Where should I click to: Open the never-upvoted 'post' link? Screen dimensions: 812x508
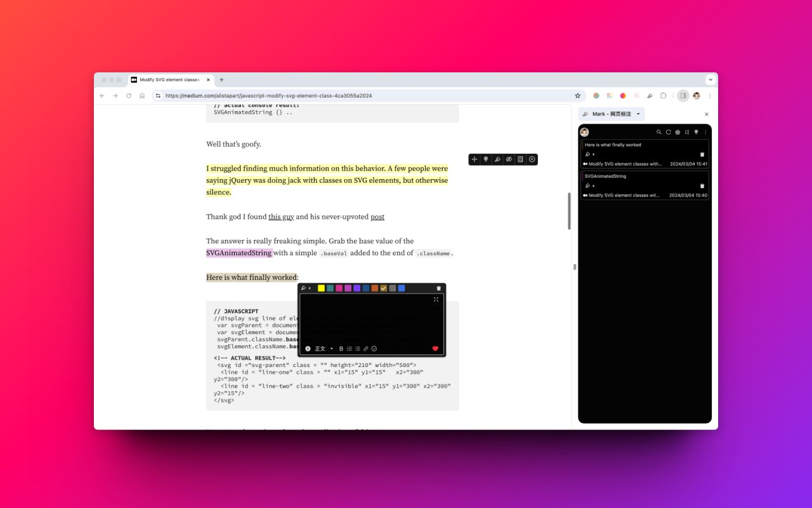377,217
